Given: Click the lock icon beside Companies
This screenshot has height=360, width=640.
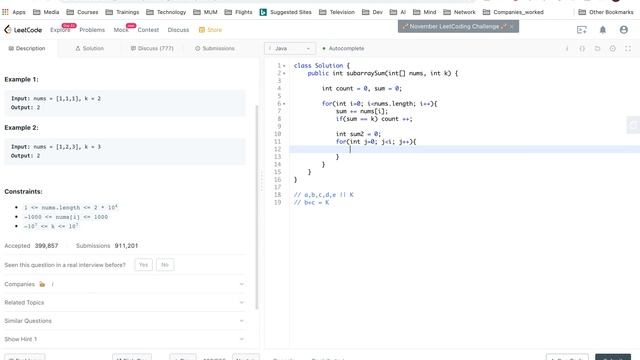Looking at the screenshot, I should (42, 284).
